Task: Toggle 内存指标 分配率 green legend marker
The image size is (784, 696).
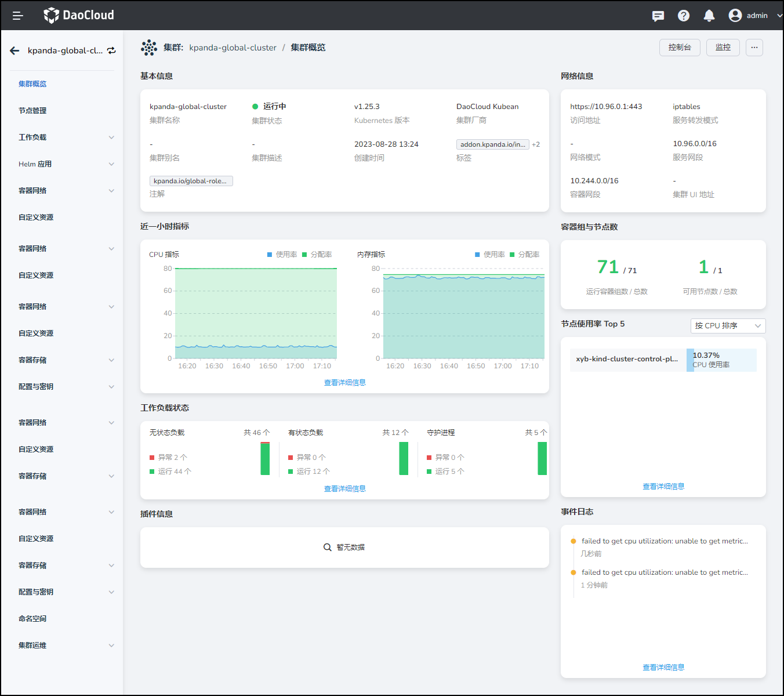Action: [512, 255]
